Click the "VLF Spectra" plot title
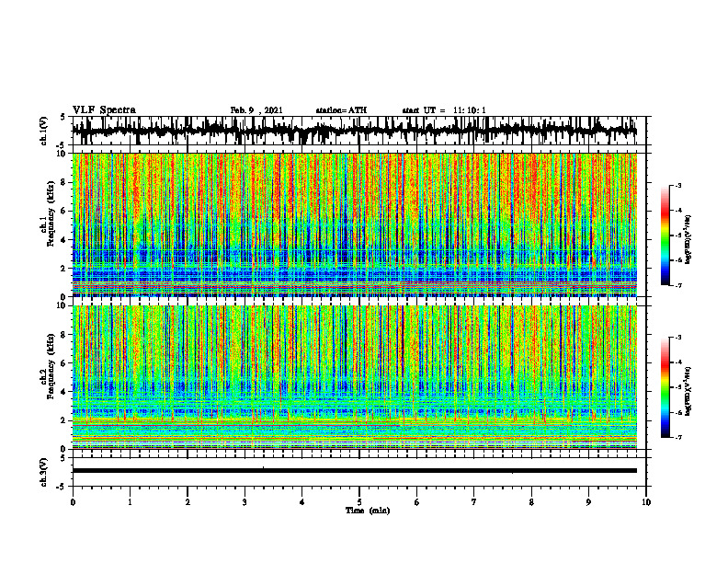The image size is (728, 563). (x=104, y=110)
